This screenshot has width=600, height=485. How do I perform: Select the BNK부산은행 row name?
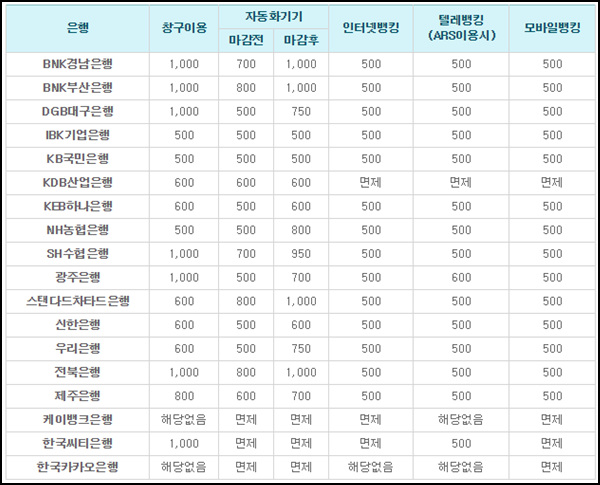pyautogui.click(x=78, y=88)
